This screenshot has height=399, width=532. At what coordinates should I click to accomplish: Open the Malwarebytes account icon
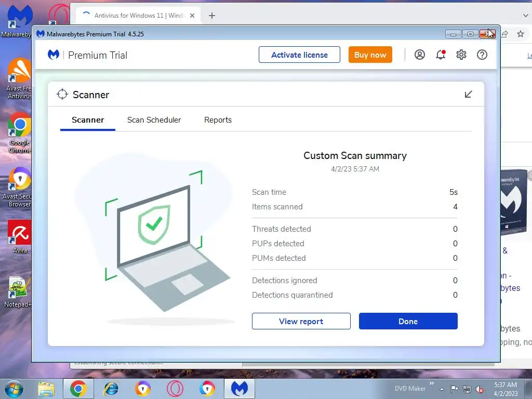420,55
